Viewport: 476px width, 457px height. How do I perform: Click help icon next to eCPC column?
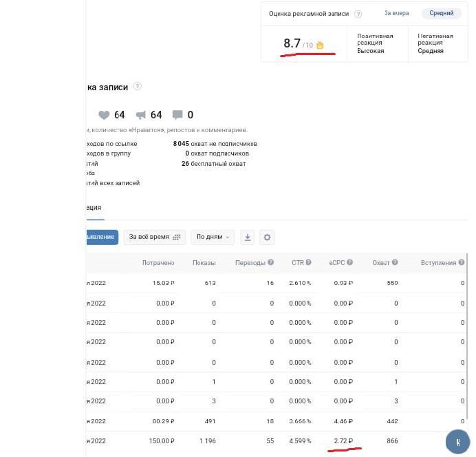350,263
